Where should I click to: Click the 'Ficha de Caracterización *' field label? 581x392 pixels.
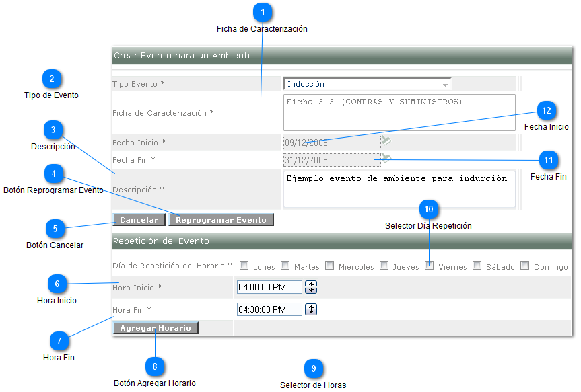163,113
